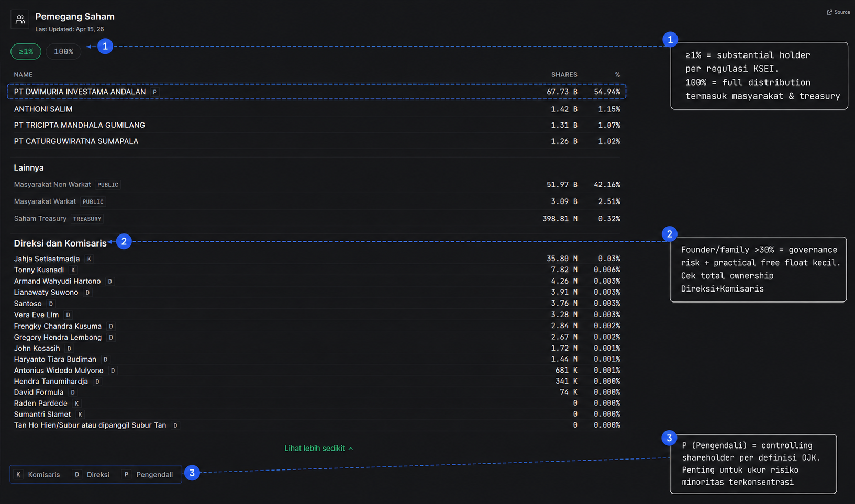The width and height of the screenshot is (855, 504).
Task: Click the K badge beside Tonny Kusnadi
Action: point(73,270)
